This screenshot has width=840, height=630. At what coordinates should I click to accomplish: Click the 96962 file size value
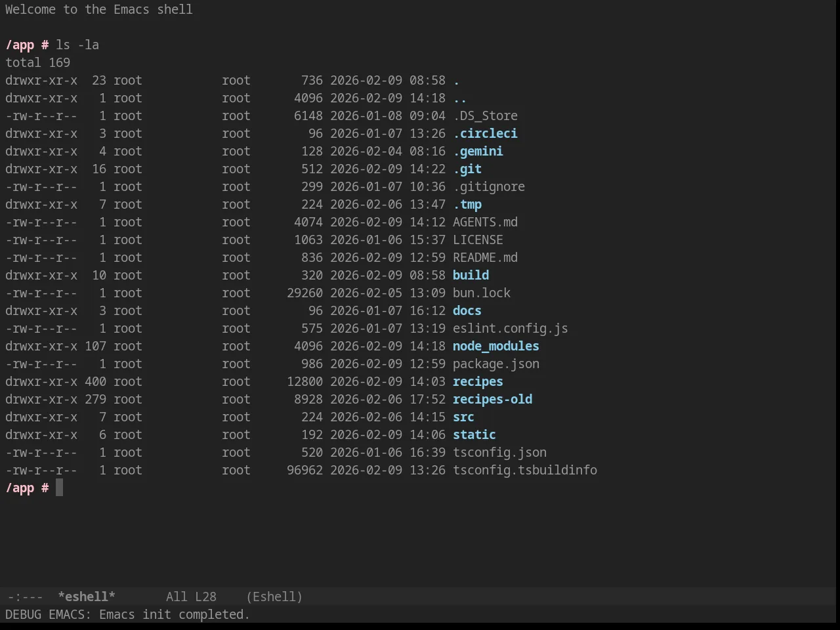tap(304, 470)
